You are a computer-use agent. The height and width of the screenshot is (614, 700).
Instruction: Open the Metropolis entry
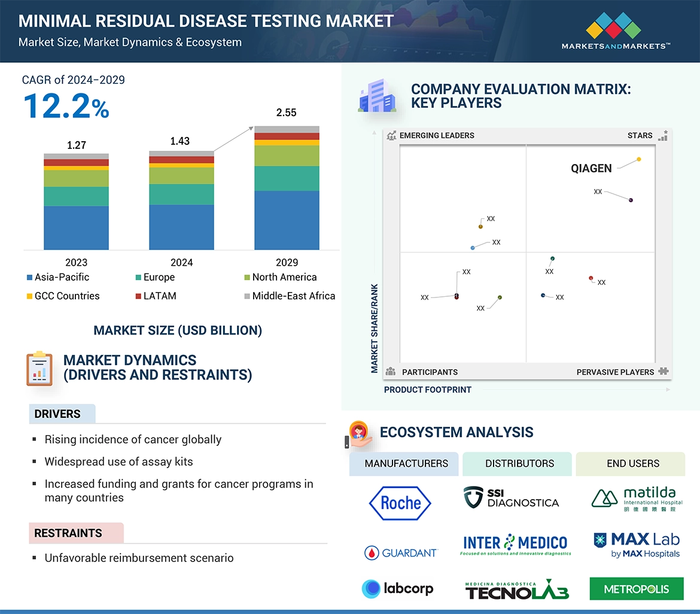[636, 588]
